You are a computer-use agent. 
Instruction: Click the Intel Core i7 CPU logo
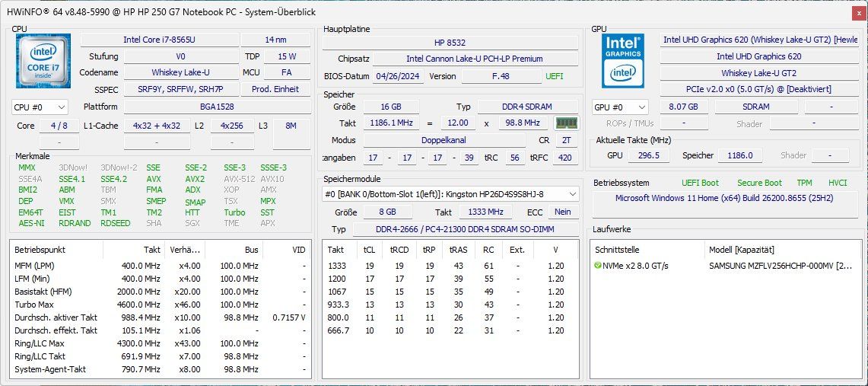point(43,61)
